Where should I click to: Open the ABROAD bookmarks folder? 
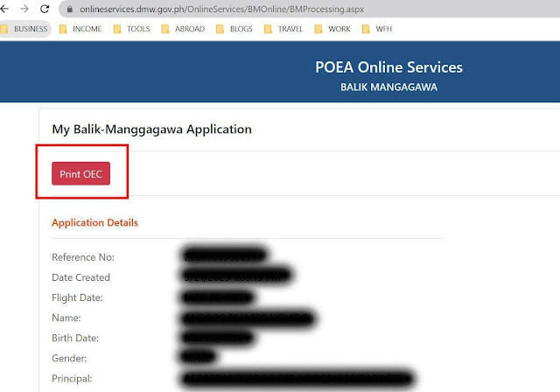[x=183, y=29]
